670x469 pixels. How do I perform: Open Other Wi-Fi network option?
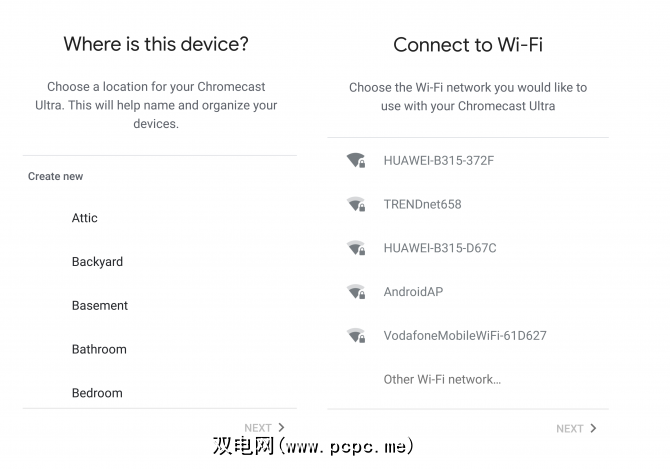(442, 379)
